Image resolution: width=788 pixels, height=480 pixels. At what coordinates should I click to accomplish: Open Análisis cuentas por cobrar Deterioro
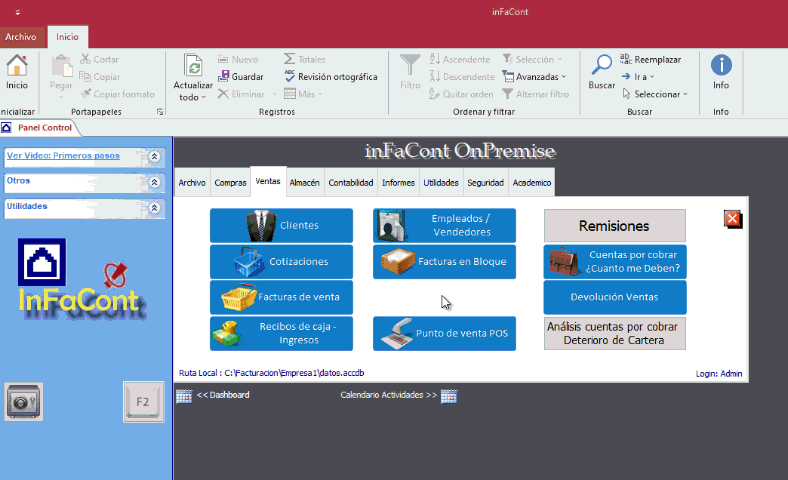coord(615,333)
